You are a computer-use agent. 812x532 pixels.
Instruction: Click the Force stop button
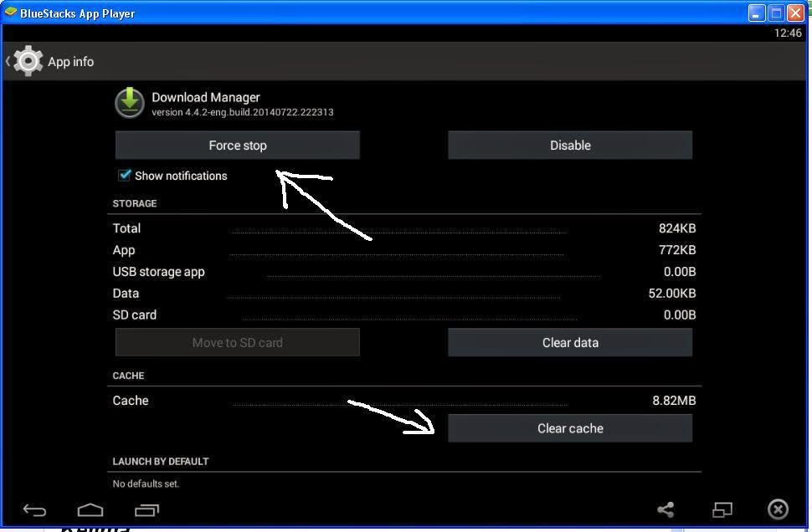coord(237,145)
